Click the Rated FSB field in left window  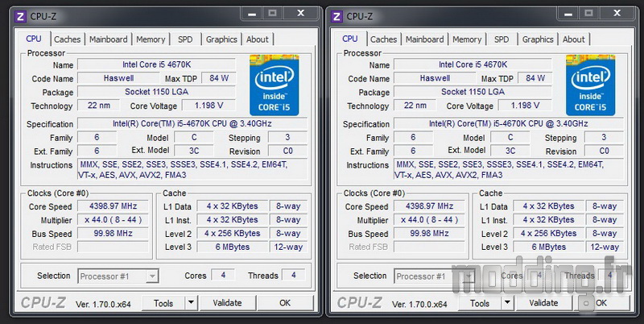coord(113,247)
